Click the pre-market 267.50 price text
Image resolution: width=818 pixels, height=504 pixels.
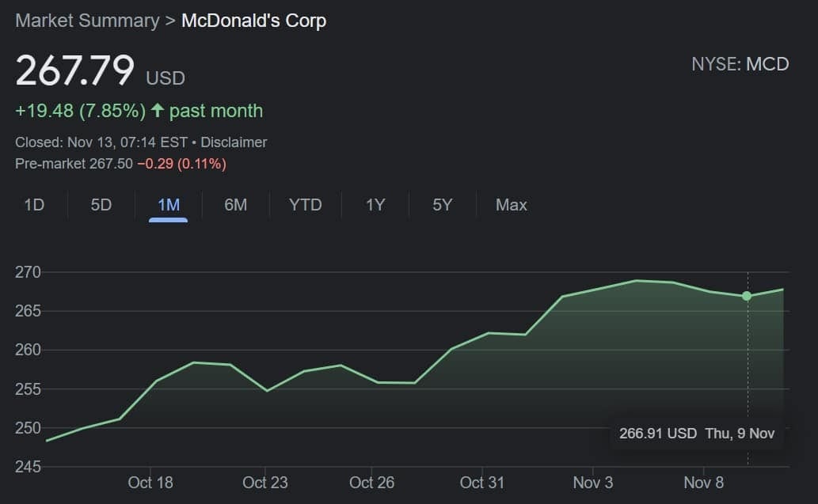tap(111, 164)
